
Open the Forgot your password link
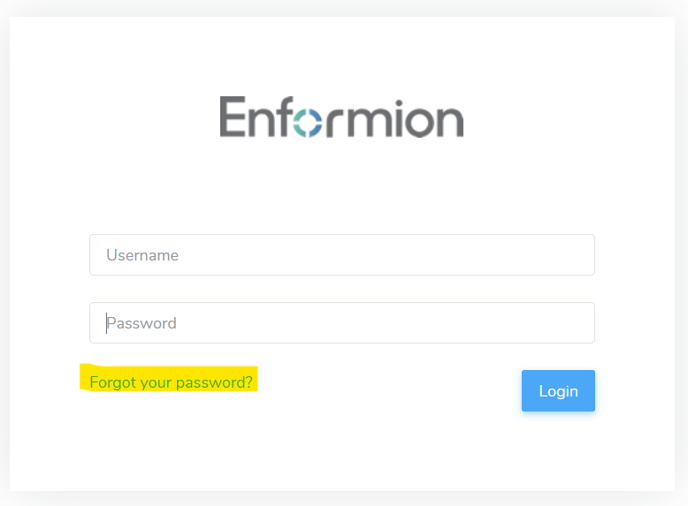point(171,382)
